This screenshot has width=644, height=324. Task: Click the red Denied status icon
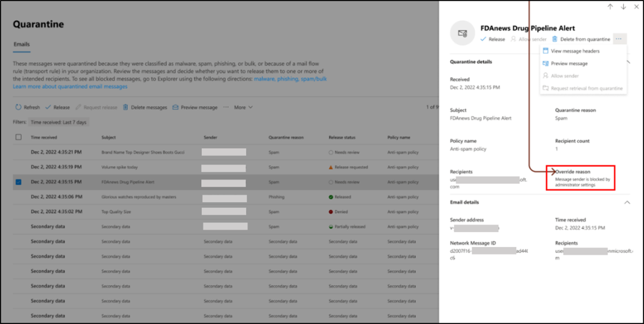point(331,212)
